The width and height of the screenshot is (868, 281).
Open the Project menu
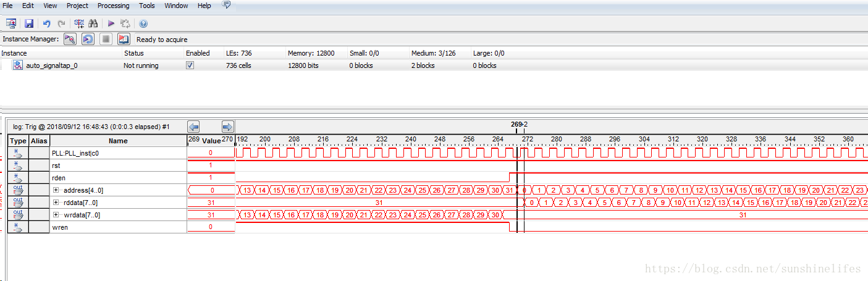click(x=77, y=6)
